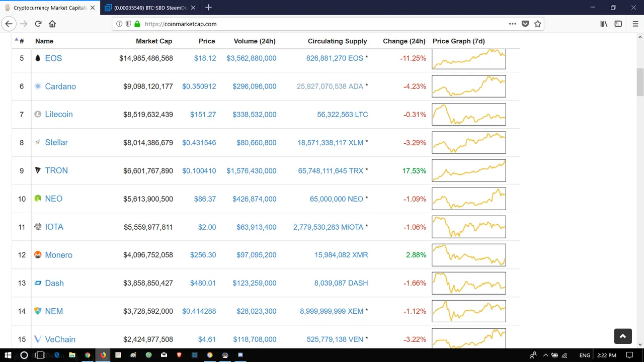Screen dimensions: 644x362
Task: Open the NEM coin page link
Action: (54, 311)
